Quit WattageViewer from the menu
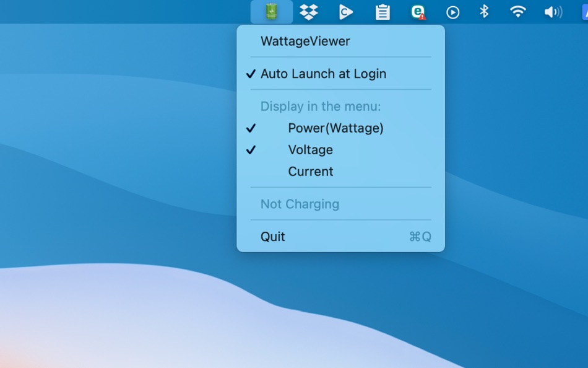This screenshot has height=368, width=588. 340,237
